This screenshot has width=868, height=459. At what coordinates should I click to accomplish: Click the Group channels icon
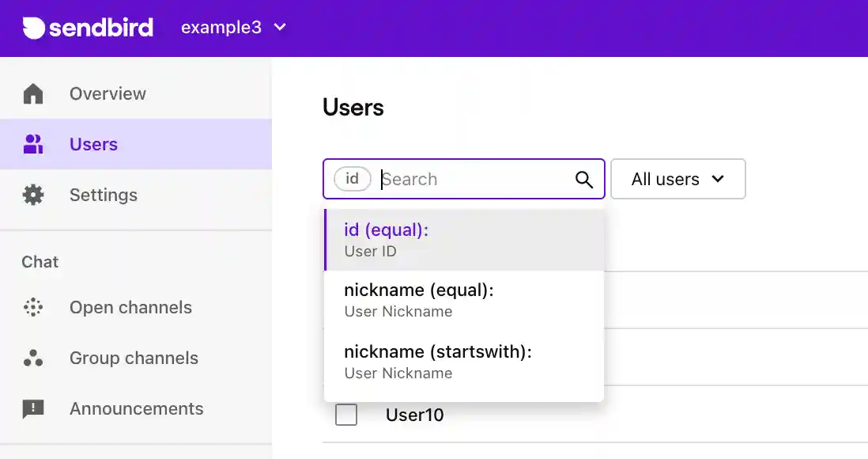coord(33,358)
